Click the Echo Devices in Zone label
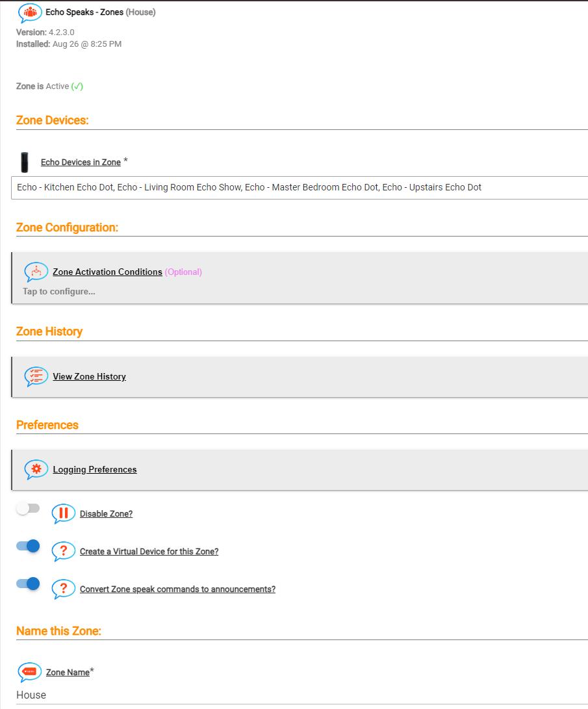The image size is (588, 709). (81, 162)
